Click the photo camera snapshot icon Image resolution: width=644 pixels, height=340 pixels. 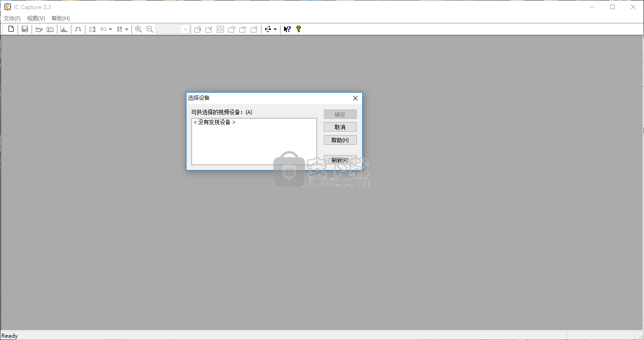pos(50,29)
